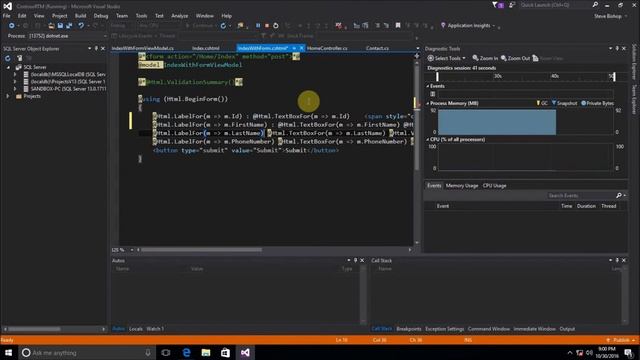
Task: Open the Breakpoints tab
Action: (409, 329)
